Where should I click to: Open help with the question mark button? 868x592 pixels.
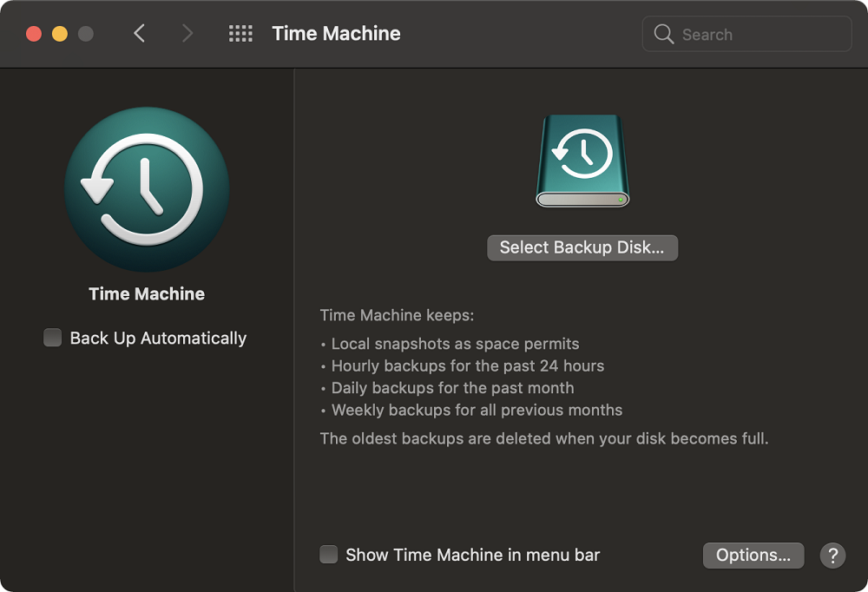[x=832, y=556]
